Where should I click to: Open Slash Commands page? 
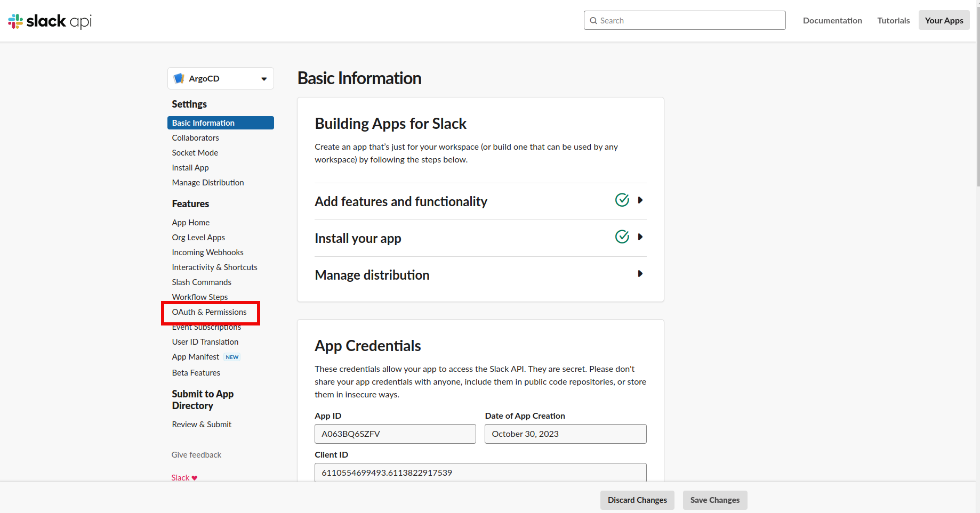[202, 282]
